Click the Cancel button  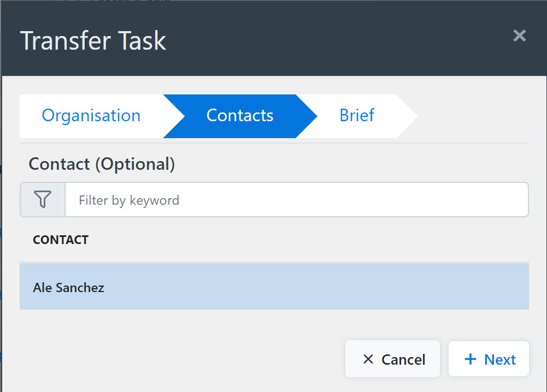pyautogui.click(x=392, y=359)
